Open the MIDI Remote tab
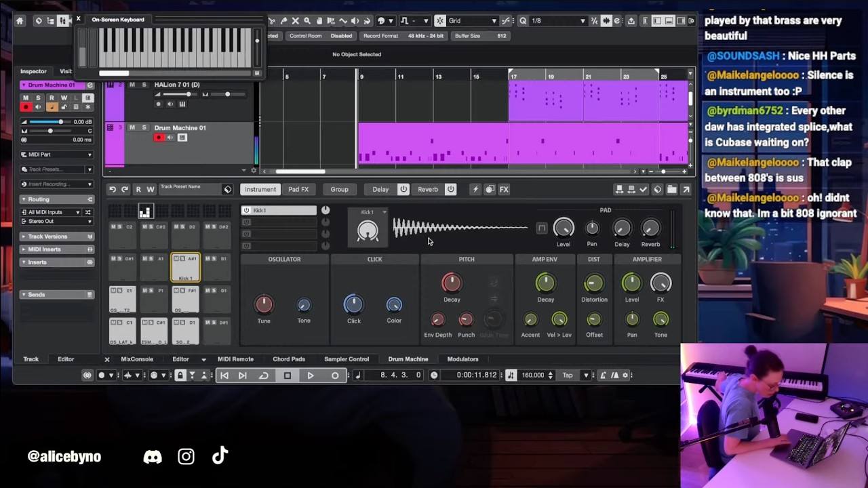The image size is (868, 488). pos(235,359)
